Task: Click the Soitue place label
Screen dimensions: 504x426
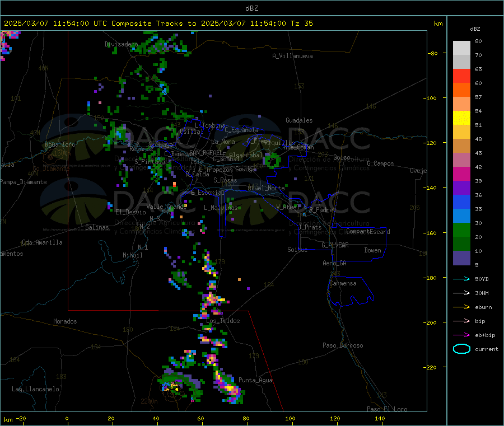Action: point(297,250)
